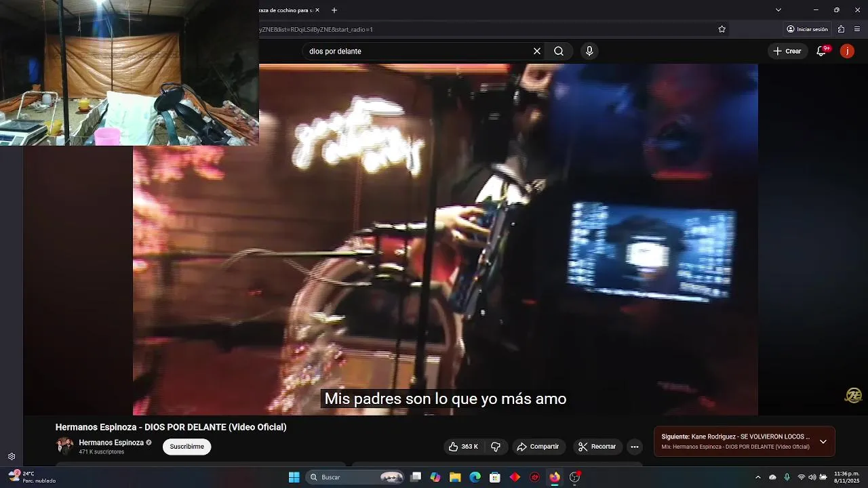The image size is (868, 488).
Task: Open the taskbar clock and date
Action: (x=847, y=477)
